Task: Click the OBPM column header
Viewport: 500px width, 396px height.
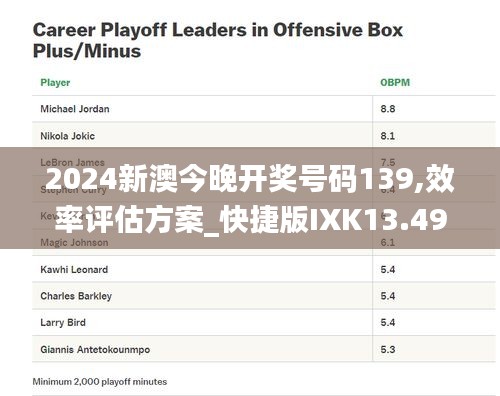Action: pyautogui.click(x=395, y=82)
